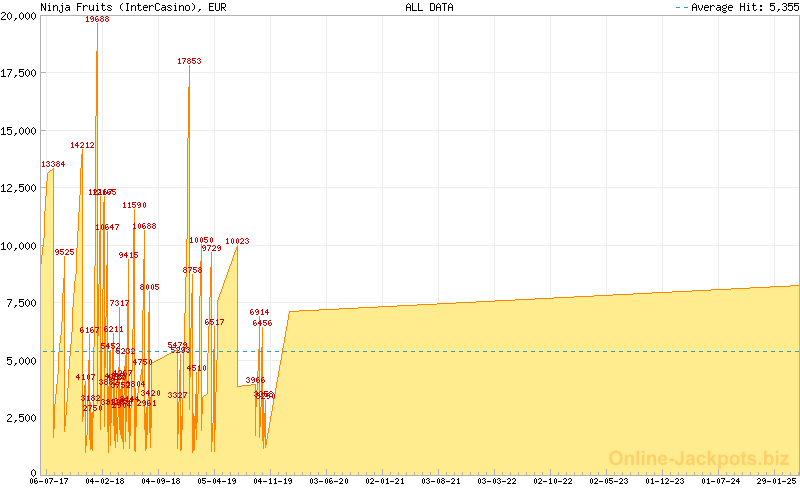This screenshot has width=800, height=490.
Task: Click the 20,000 y-axis label
Action: (20, 16)
